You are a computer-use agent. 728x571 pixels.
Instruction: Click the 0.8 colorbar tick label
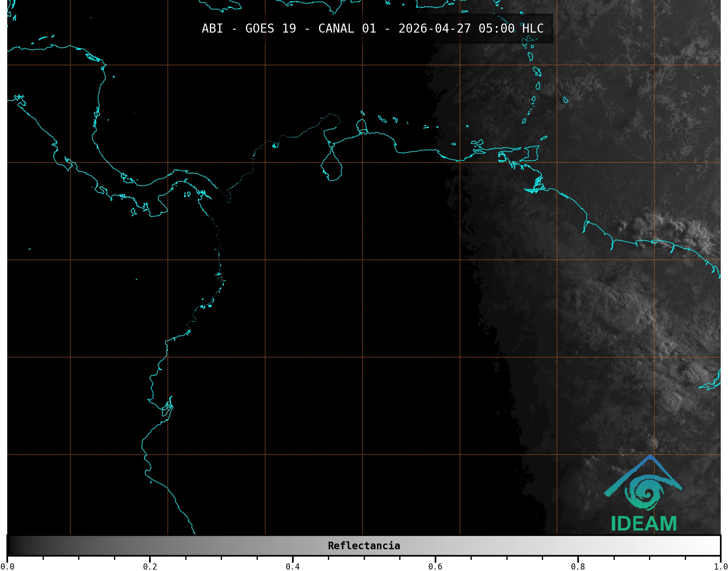pyautogui.click(x=578, y=567)
